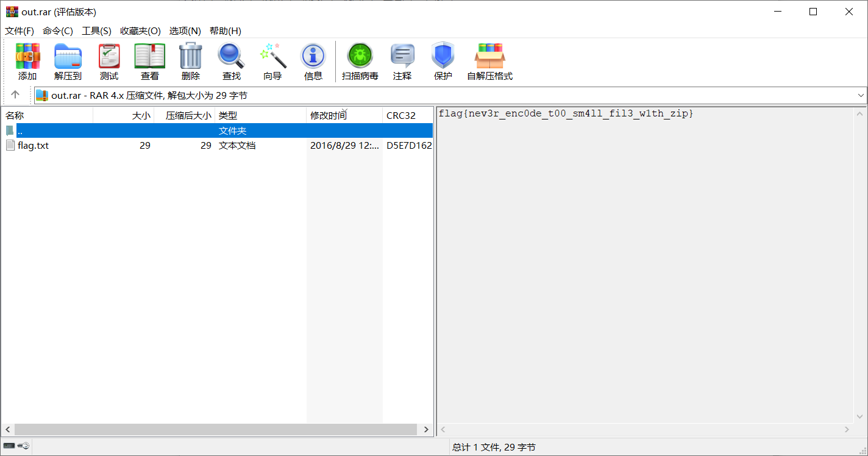Viewport: 868px width, 456px height.
Task: Click the WinRAR title bar icon
Action: (x=12, y=12)
